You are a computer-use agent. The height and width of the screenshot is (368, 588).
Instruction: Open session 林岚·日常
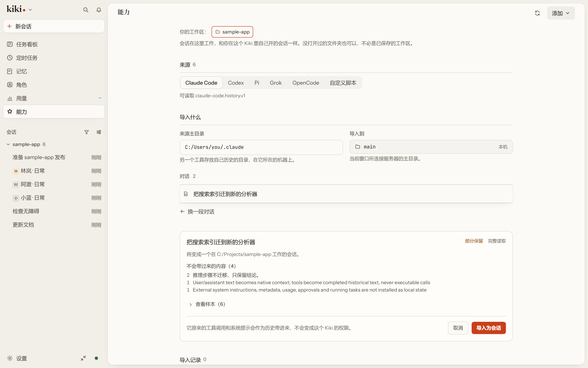point(54,171)
